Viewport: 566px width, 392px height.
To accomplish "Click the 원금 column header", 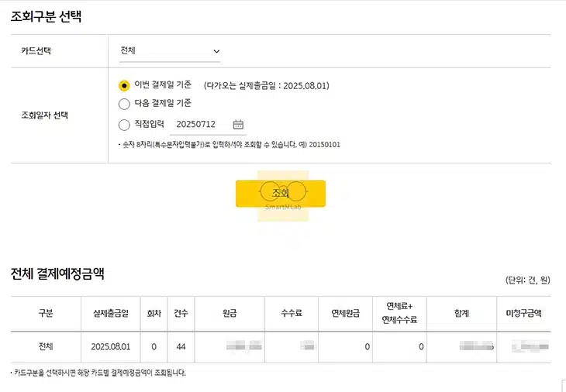I will (230, 313).
